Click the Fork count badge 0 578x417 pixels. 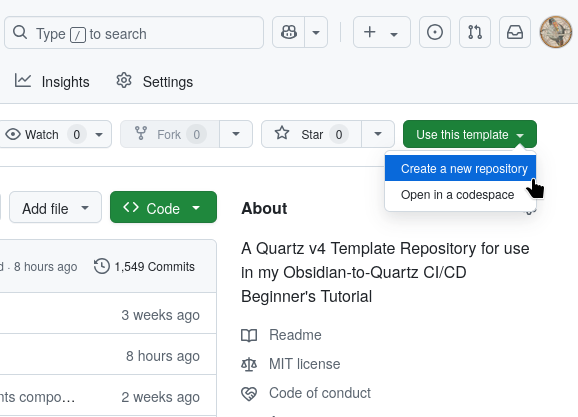197,135
